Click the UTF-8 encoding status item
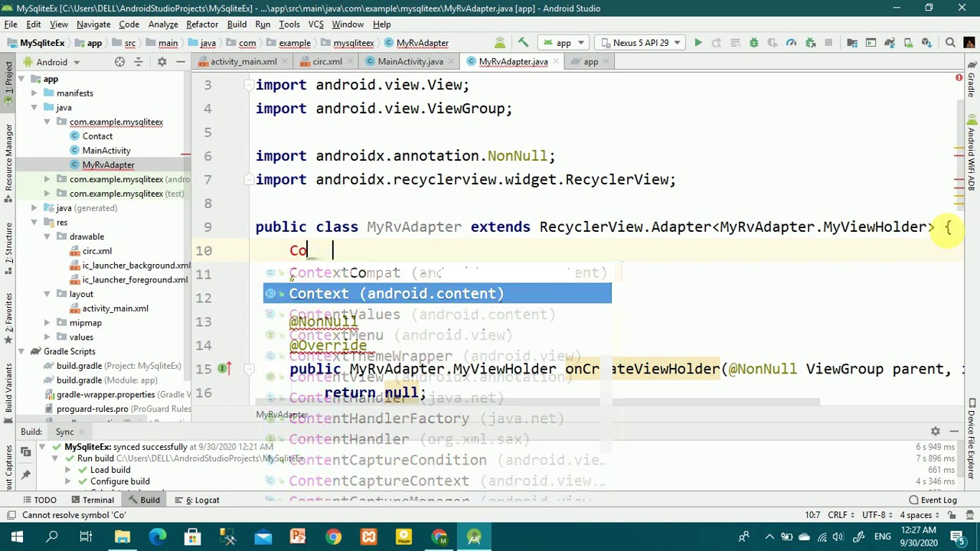 tap(874, 515)
